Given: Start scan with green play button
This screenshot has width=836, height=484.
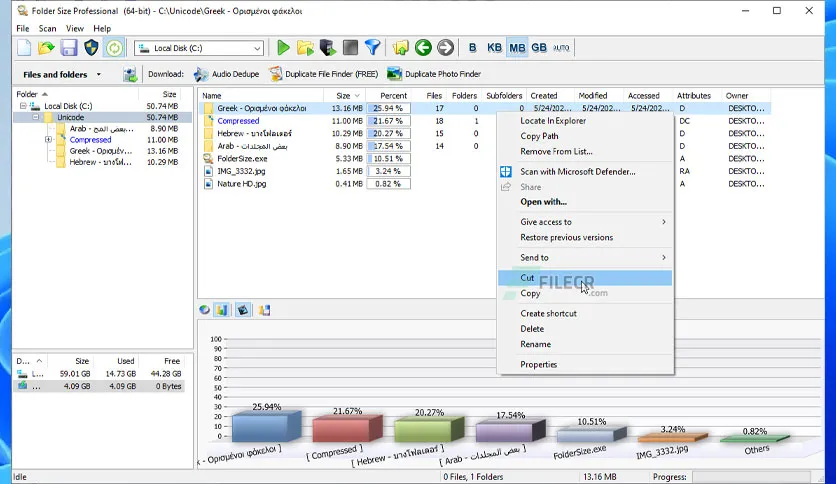Looking at the screenshot, I should (x=283, y=48).
